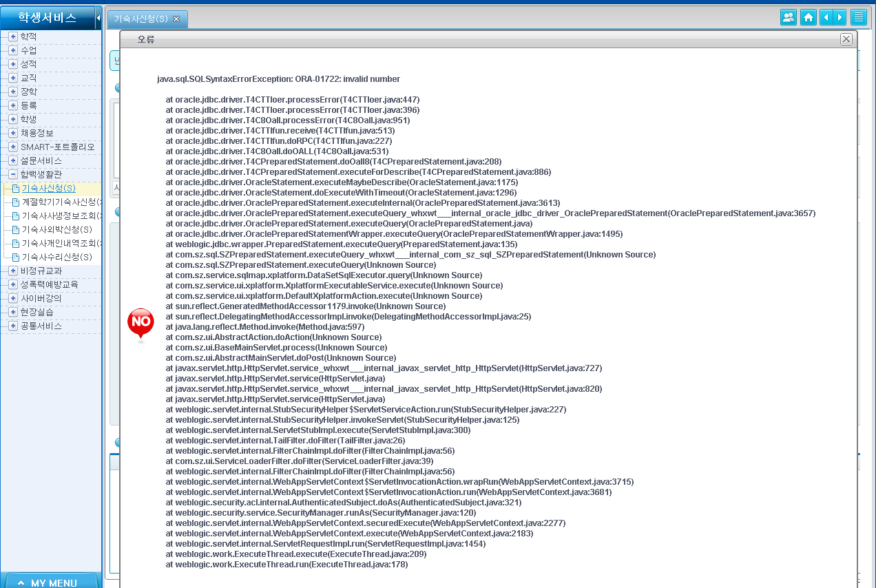Viewport: 876px width, 588px height.
Task: Expand the 비정규교과 tree node
Action: [x=13, y=271]
